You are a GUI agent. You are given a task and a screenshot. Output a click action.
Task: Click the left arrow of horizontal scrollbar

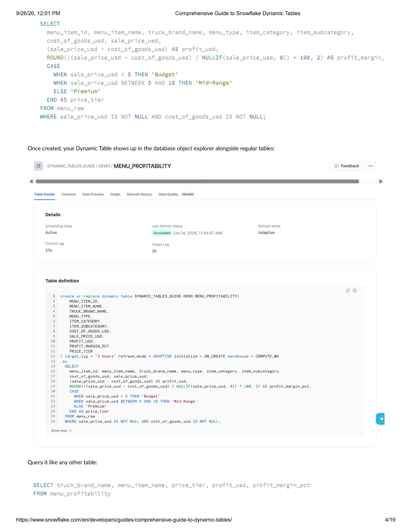[x=31, y=181]
